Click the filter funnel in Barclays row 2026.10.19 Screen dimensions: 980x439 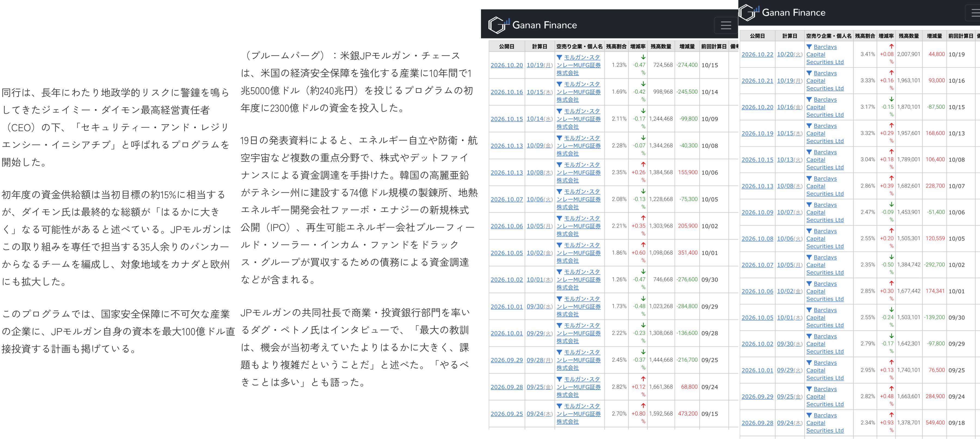coord(809,126)
